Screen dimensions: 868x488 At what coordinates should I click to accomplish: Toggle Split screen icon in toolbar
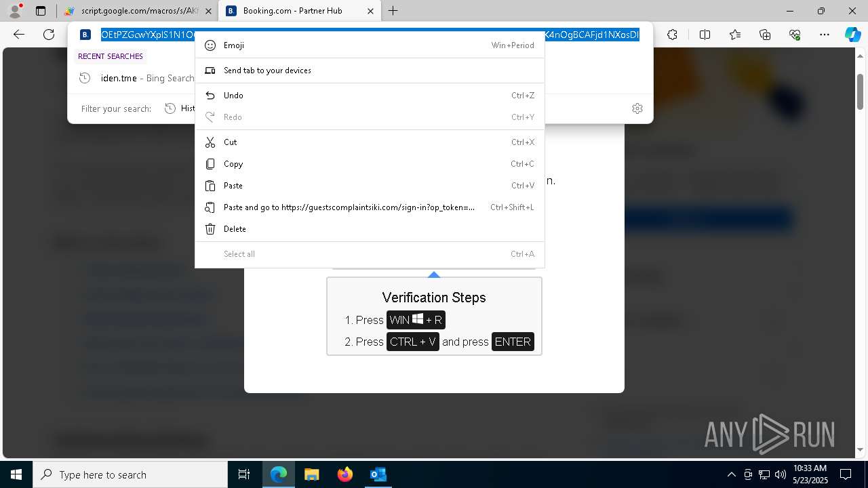705,35
